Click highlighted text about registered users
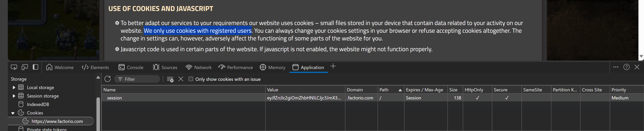Screen dimensions: 644x131 [198, 31]
